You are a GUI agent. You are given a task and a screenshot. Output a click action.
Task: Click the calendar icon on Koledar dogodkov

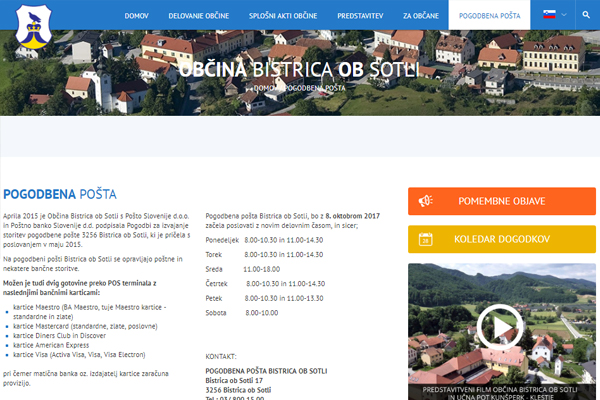[425, 240]
